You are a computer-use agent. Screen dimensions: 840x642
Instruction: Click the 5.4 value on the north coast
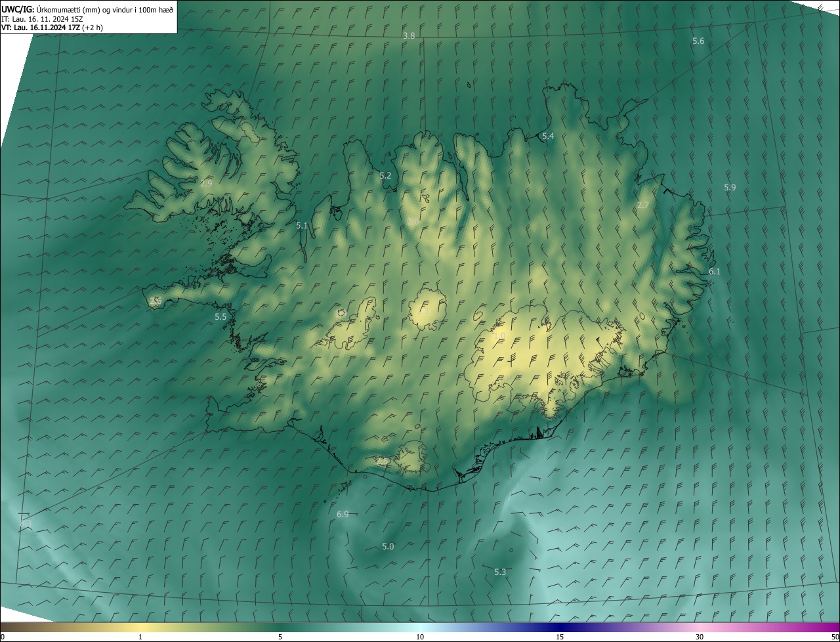coord(548,137)
